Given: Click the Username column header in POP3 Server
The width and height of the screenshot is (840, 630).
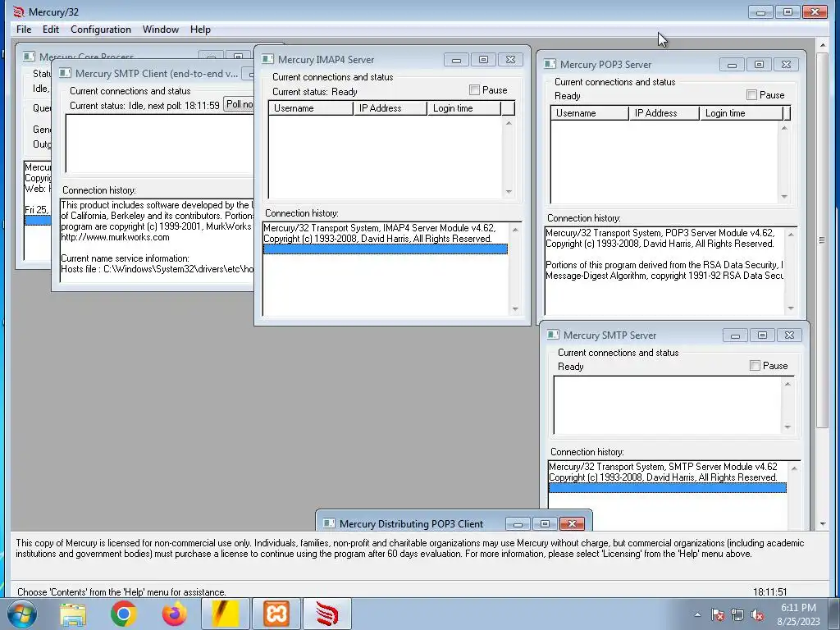Looking at the screenshot, I should (589, 113).
